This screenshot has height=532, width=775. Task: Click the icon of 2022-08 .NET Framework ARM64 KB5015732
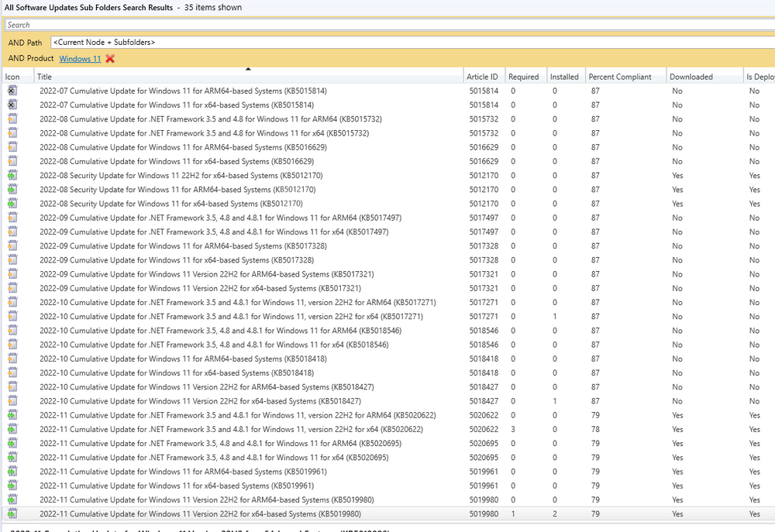tap(12, 119)
